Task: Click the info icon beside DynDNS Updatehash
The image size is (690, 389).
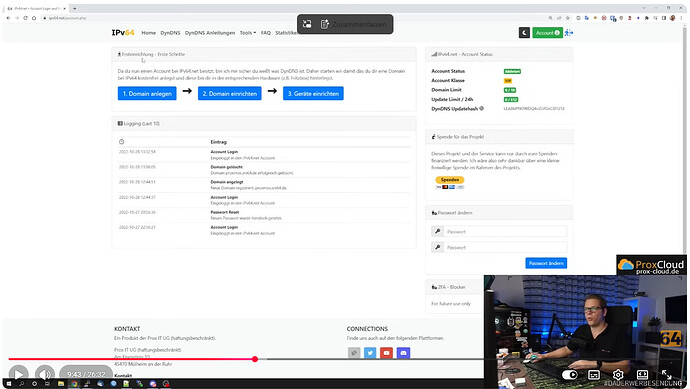Action: coord(481,108)
